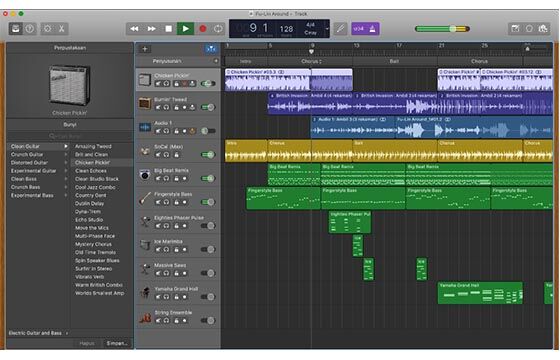
Task: Adjust the Ice Marimba volume slider
Action: click(x=208, y=249)
